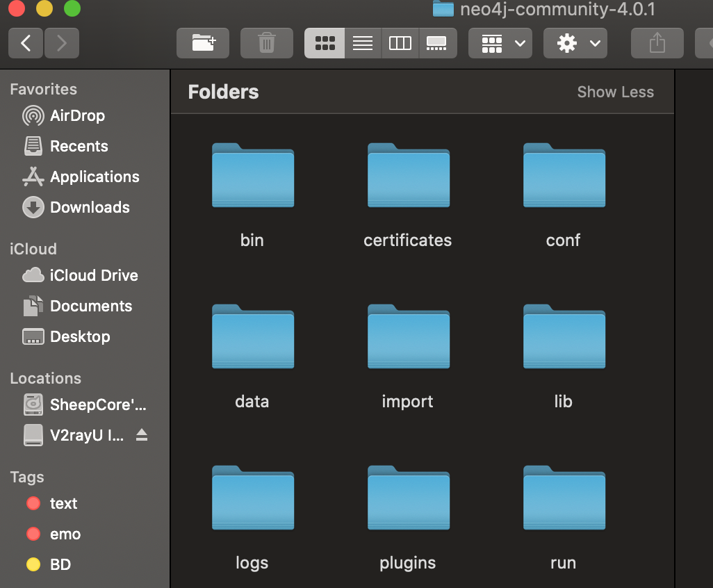Filter by the red emo tag
The width and height of the screenshot is (713, 588).
tap(54, 534)
